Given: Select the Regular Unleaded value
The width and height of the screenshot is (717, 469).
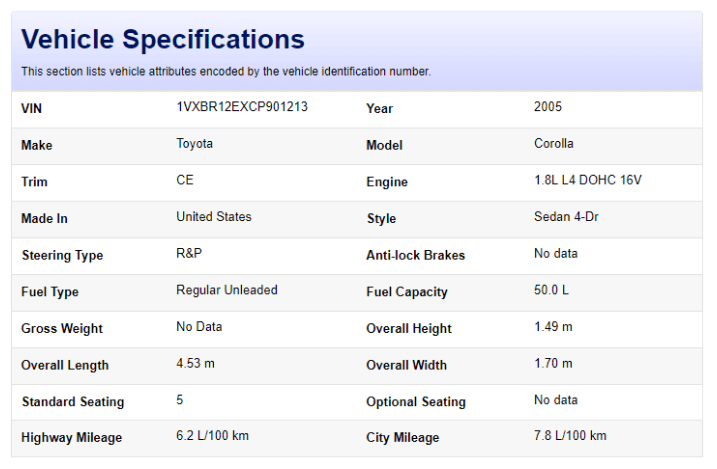Looking at the screenshot, I should click(227, 290).
